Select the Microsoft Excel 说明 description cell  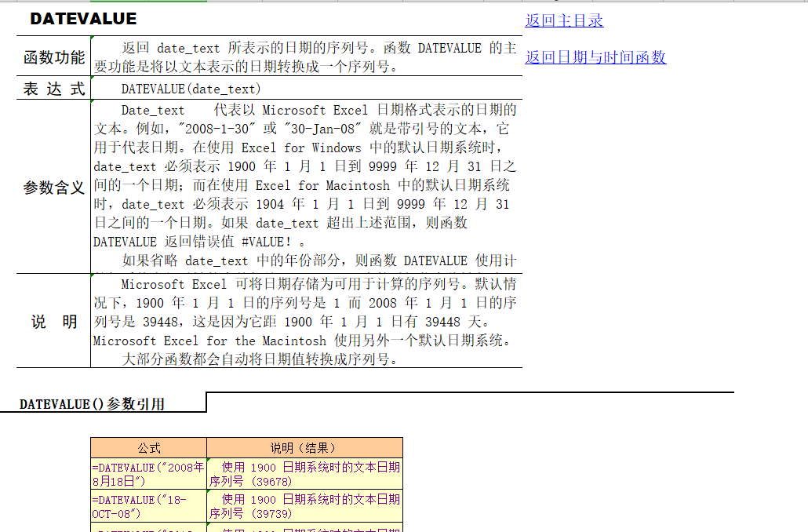(306, 319)
